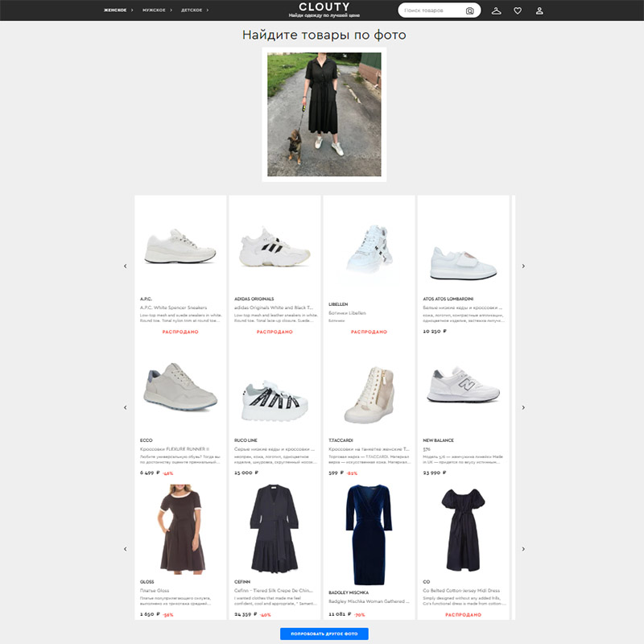Image resolution: width=644 pixels, height=644 pixels.
Task: Open the Atos Lombardini sneaker image
Action: point(464,263)
